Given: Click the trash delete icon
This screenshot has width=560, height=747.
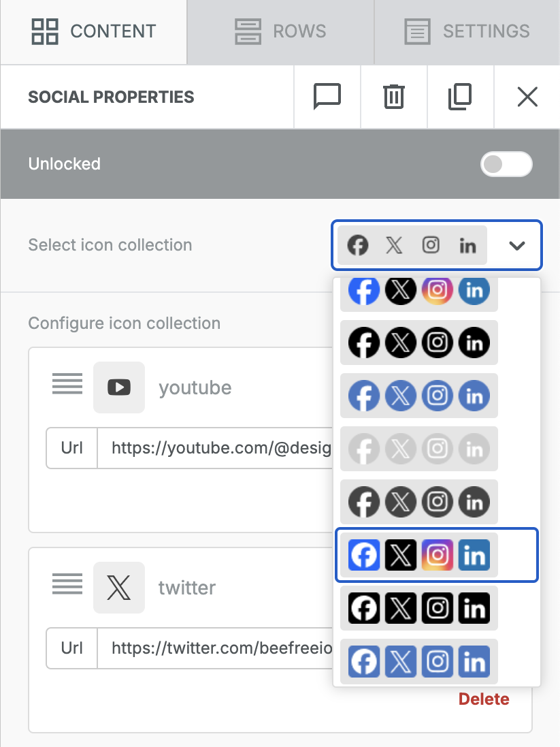Looking at the screenshot, I should pyautogui.click(x=393, y=97).
